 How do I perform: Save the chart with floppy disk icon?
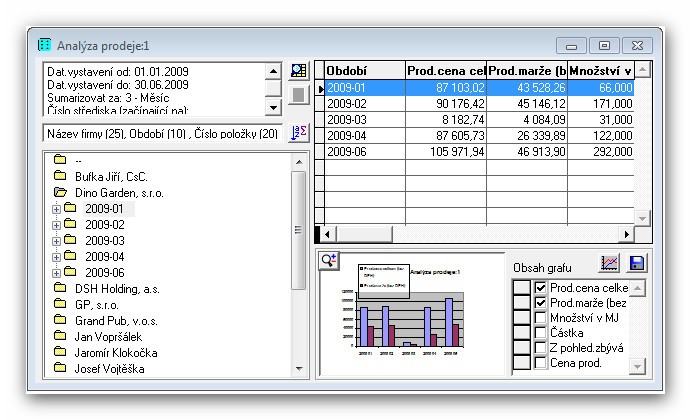(x=637, y=263)
